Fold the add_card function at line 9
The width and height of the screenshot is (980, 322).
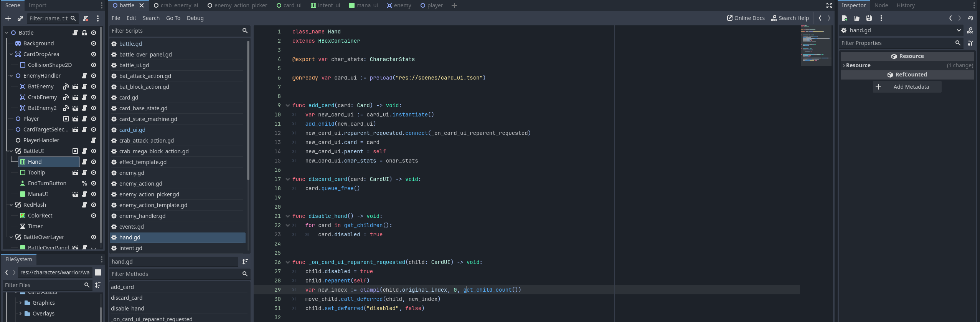(288, 105)
